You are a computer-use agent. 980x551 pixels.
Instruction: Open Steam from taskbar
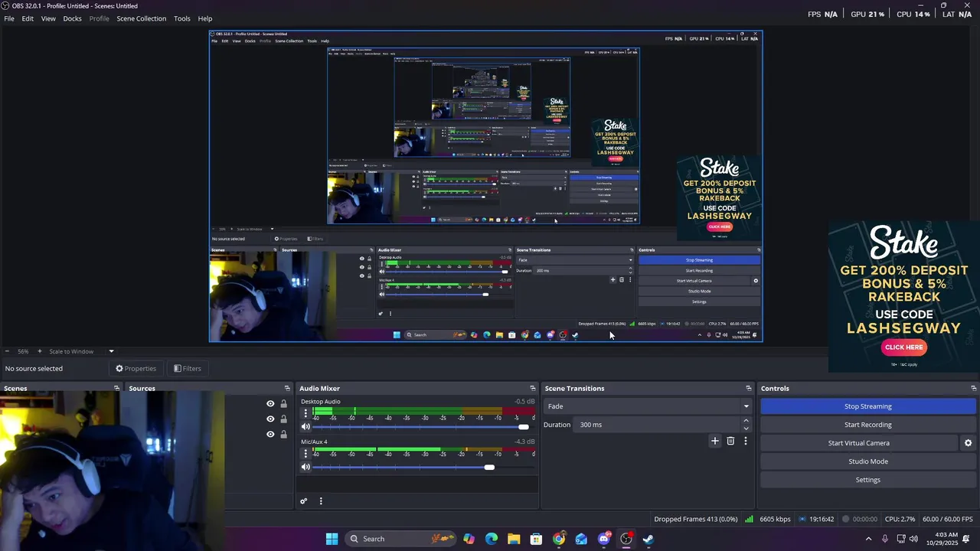[648, 539]
